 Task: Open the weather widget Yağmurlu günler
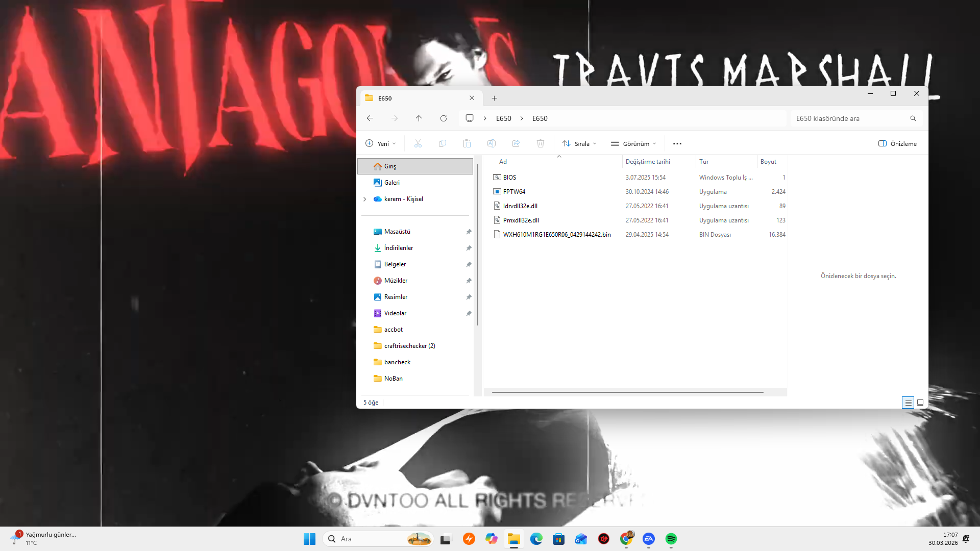[x=43, y=539]
